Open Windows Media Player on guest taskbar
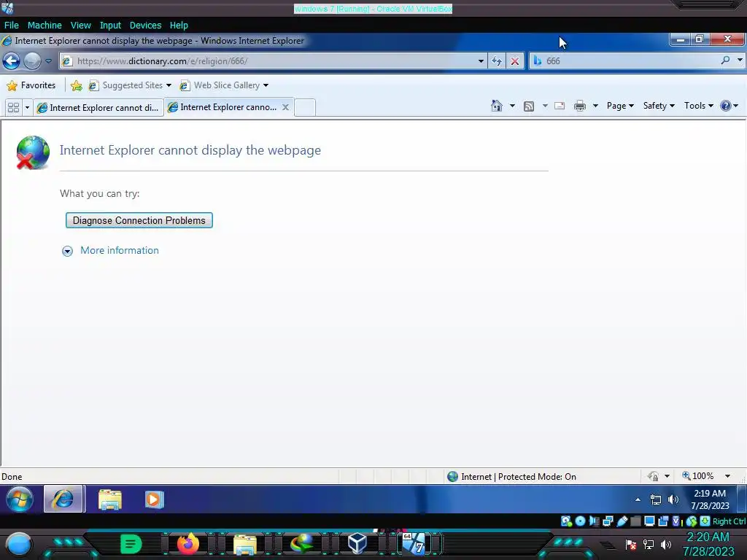The width and height of the screenshot is (747, 560). (x=153, y=499)
